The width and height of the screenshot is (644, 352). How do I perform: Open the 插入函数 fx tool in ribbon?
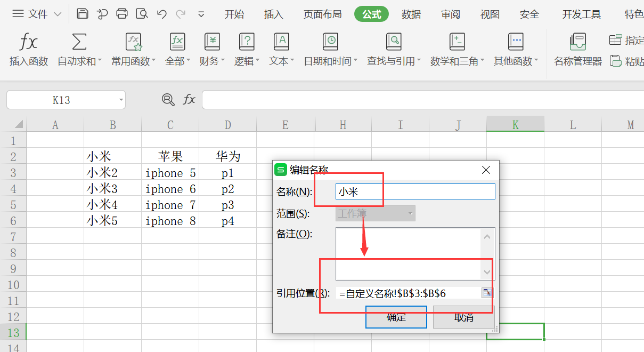click(29, 50)
